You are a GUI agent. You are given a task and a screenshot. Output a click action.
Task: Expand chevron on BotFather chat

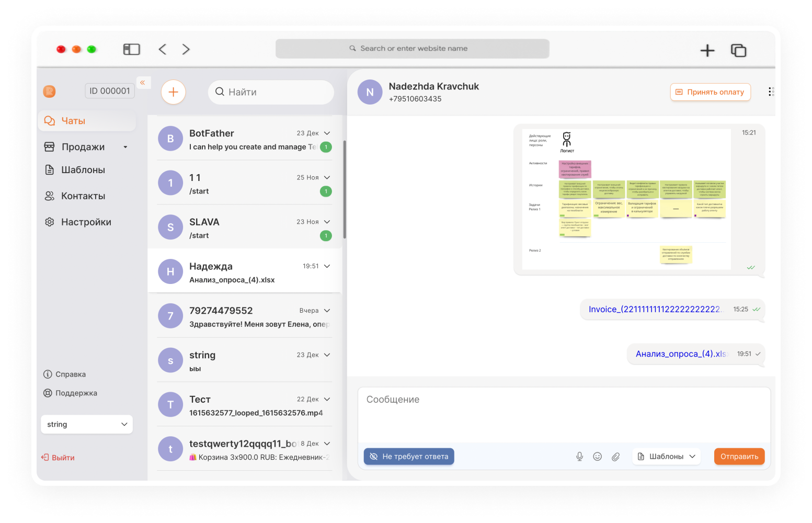pos(327,133)
